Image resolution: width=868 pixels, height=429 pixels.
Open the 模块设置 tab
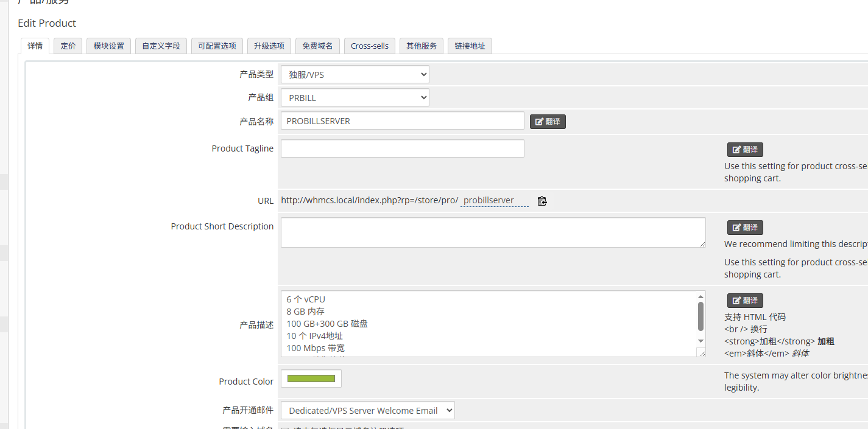point(108,46)
